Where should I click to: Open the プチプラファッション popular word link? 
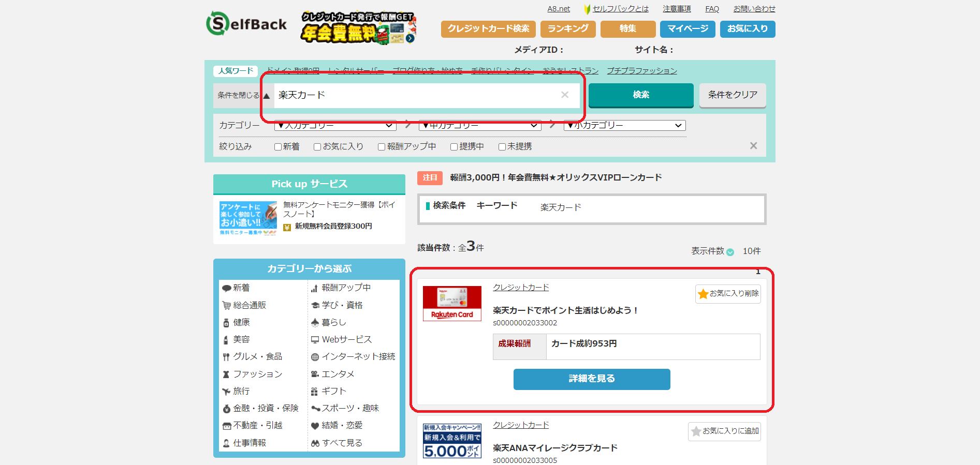[642, 71]
